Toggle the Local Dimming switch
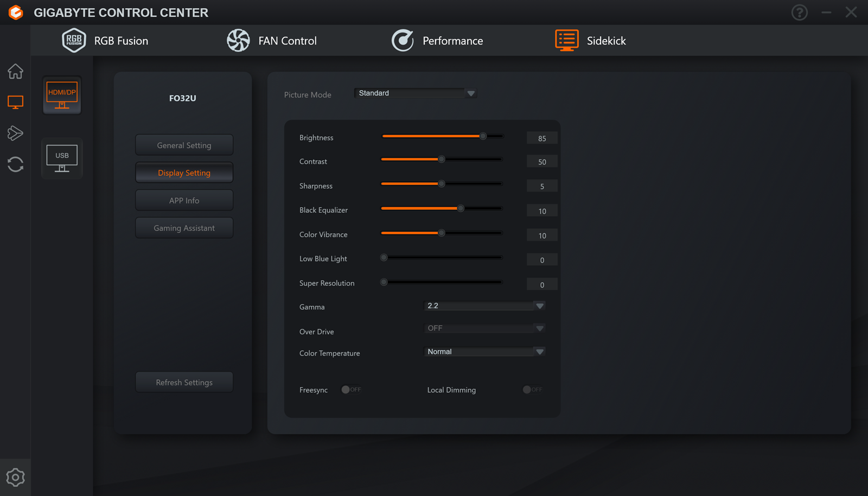The image size is (868, 496). click(532, 390)
